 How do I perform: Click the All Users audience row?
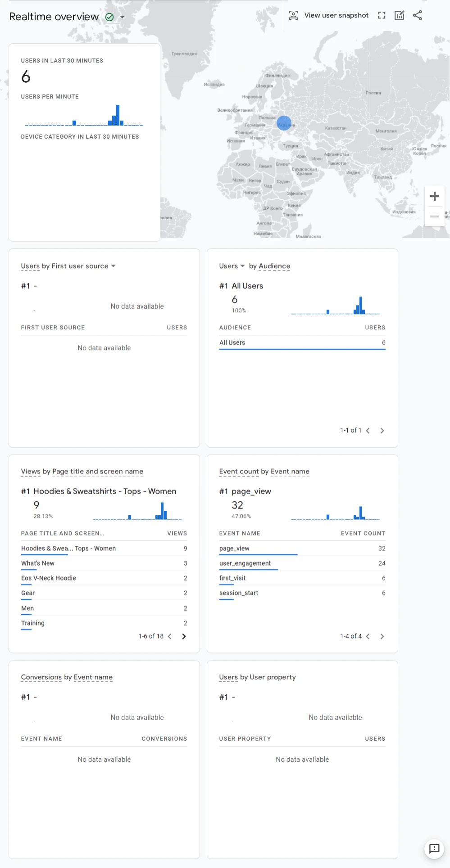[232, 343]
